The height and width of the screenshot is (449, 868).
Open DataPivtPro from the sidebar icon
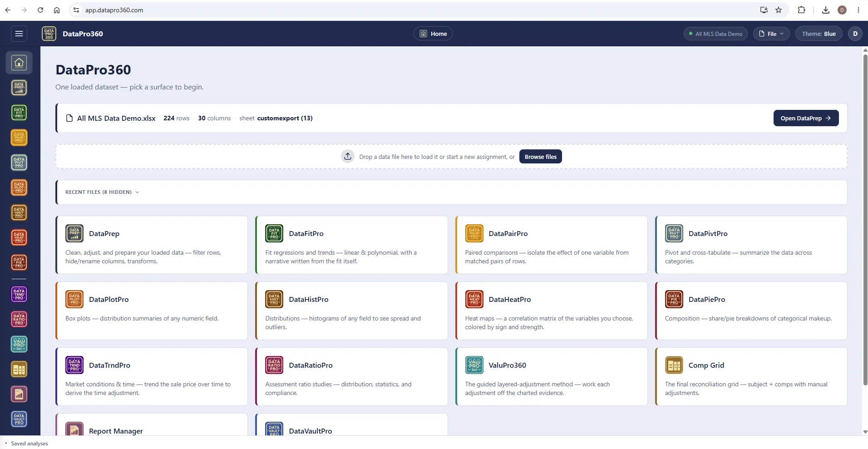pyautogui.click(x=19, y=163)
